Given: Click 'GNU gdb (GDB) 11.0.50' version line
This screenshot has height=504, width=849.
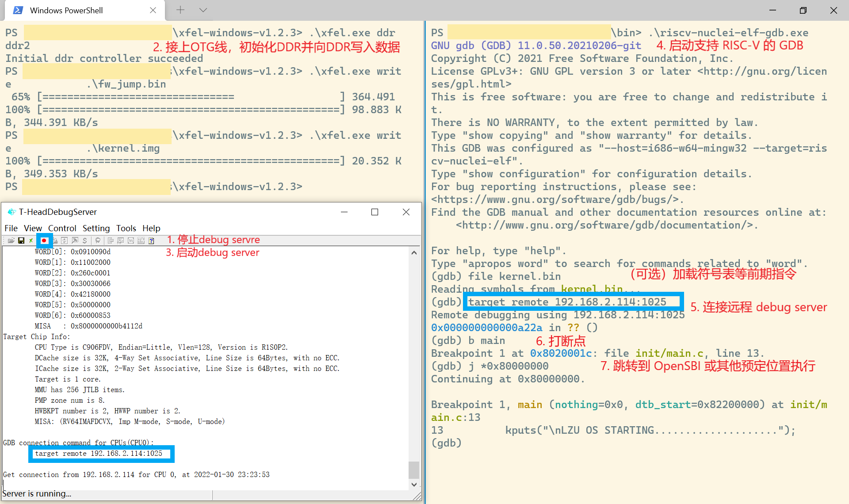Looking at the screenshot, I should tap(536, 46).
